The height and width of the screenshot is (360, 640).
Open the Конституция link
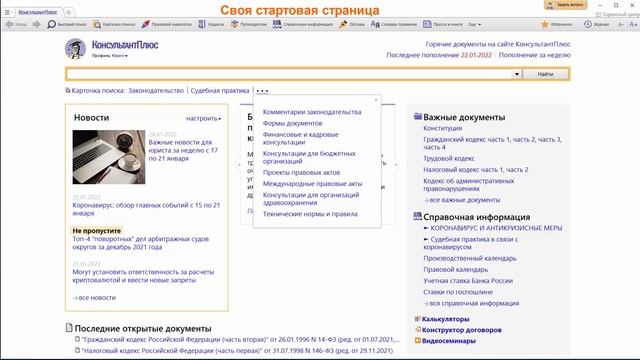pyautogui.click(x=442, y=128)
